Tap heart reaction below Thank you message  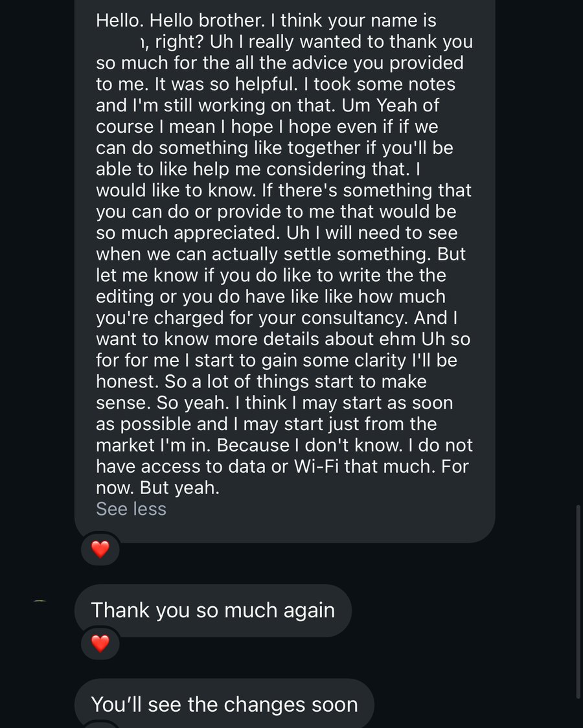coord(100,644)
